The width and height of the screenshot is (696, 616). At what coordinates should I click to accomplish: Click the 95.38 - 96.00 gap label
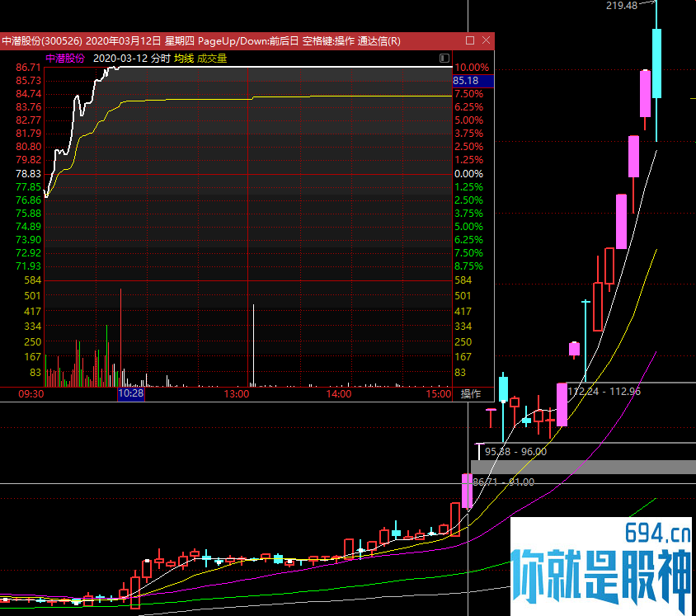point(515,451)
